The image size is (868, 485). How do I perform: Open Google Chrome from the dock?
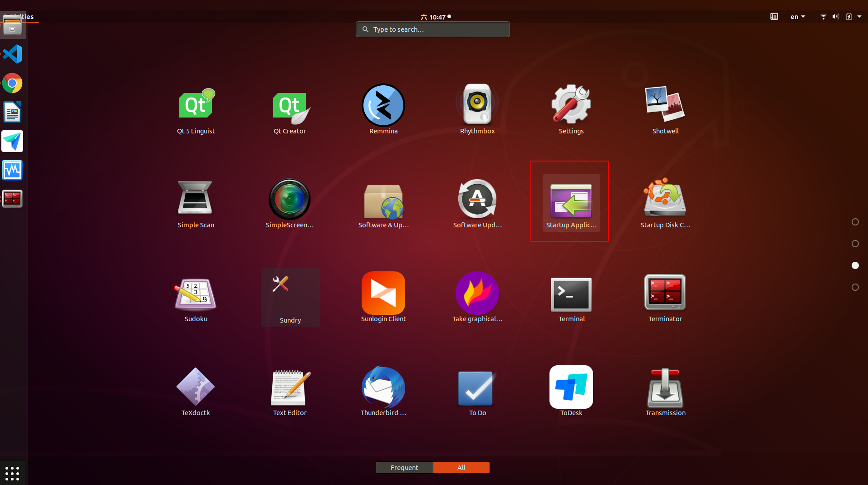pyautogui.click(x=12, y=83)
